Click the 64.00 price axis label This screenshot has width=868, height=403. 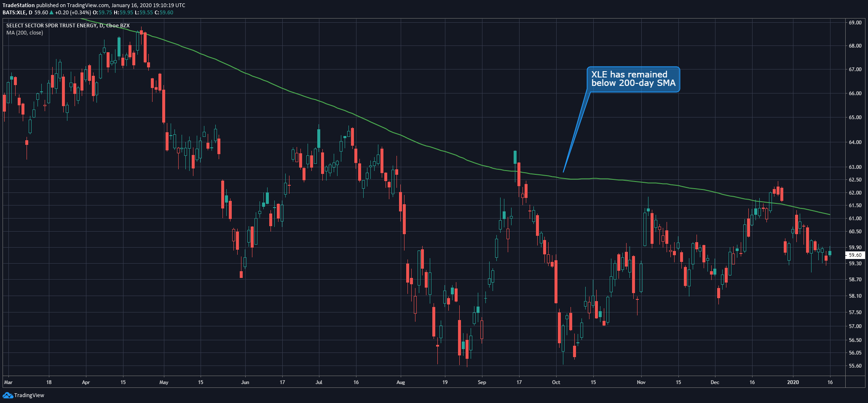coord(855,142)
